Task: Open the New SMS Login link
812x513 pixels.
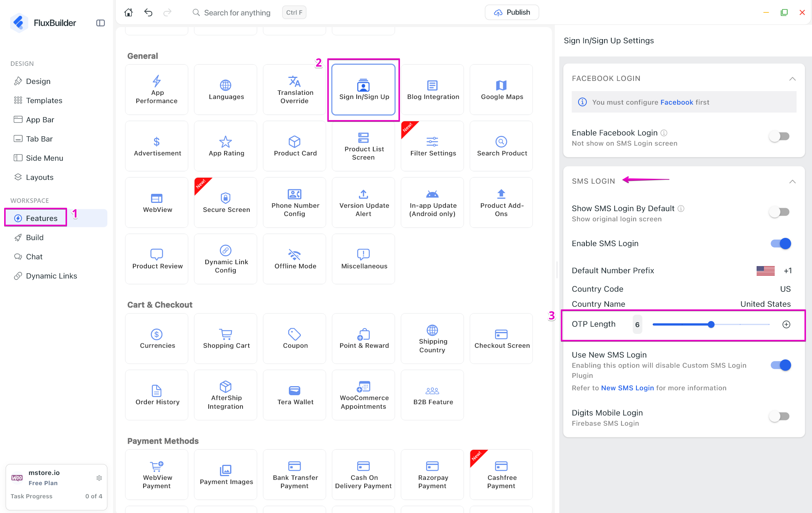Action: tap(627, 388)
